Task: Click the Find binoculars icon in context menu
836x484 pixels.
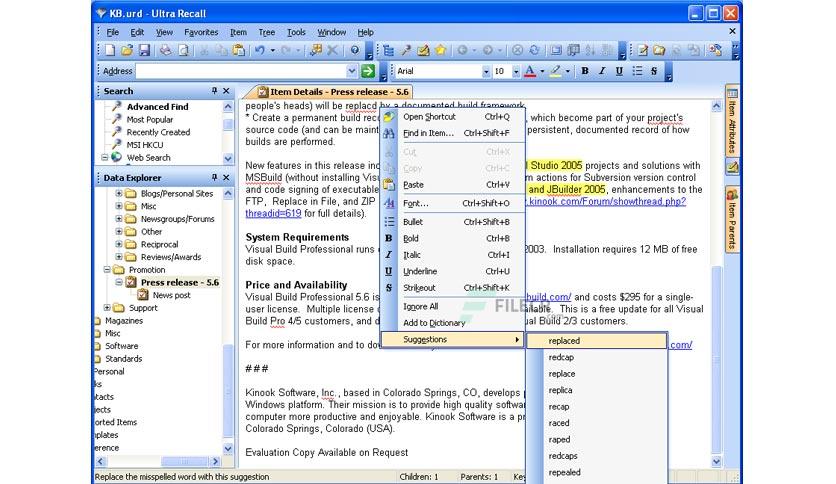Action: click(389, 133)
